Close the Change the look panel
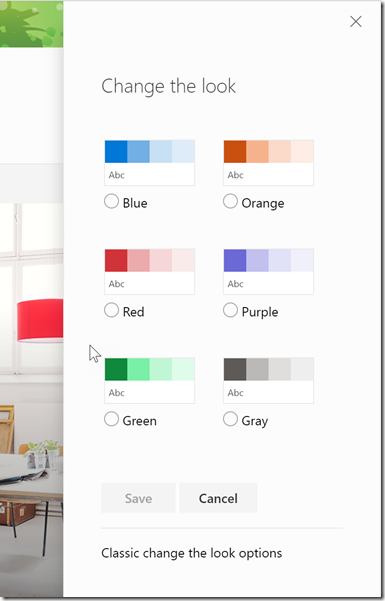 (356, 22)
